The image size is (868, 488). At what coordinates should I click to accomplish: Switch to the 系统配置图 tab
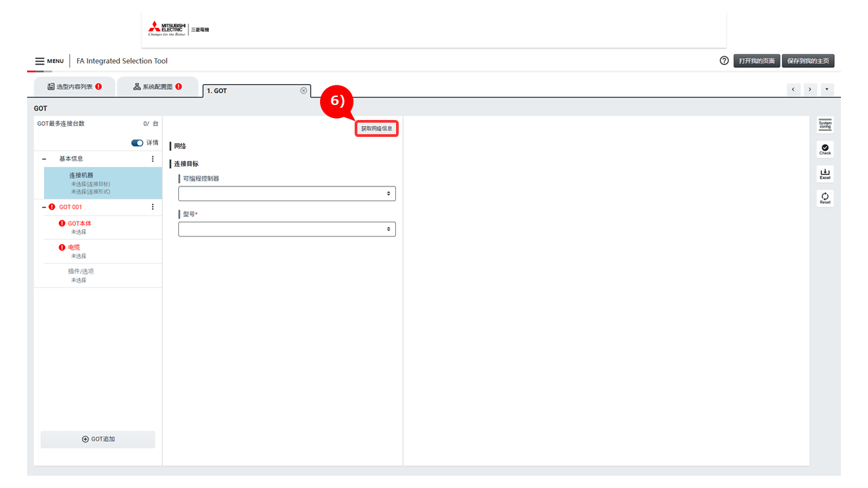pos(157,87)
